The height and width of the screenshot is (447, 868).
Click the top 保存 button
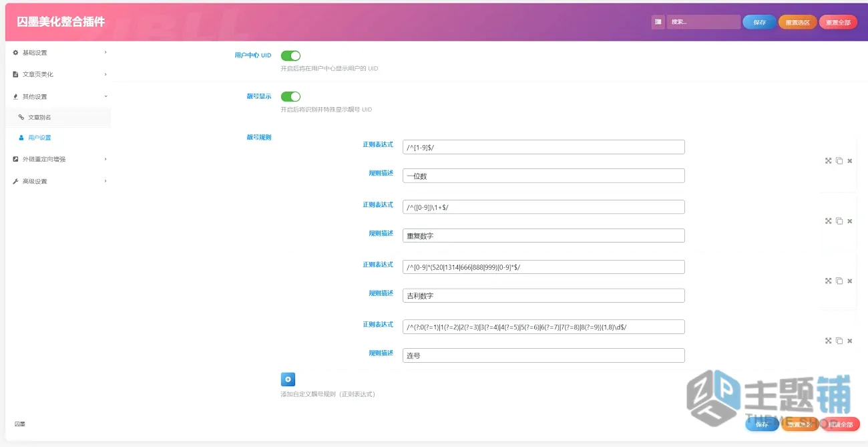[760, 22]
